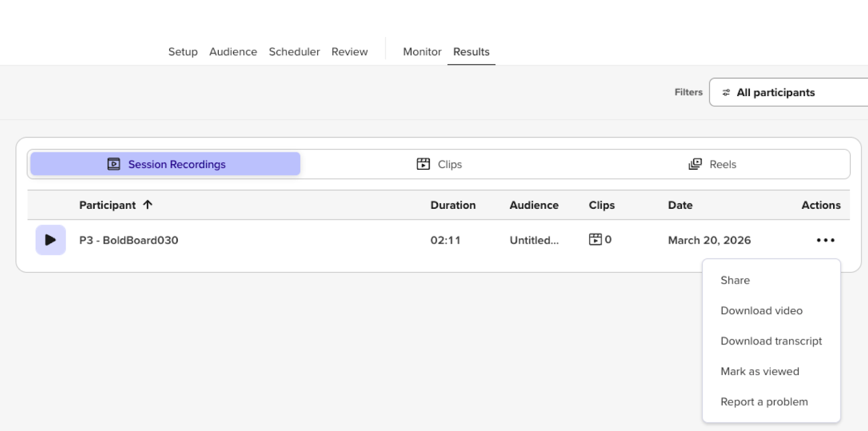Mark the recording as viewed
Viewport: 868px width, 431px height.
pos(759,371)
